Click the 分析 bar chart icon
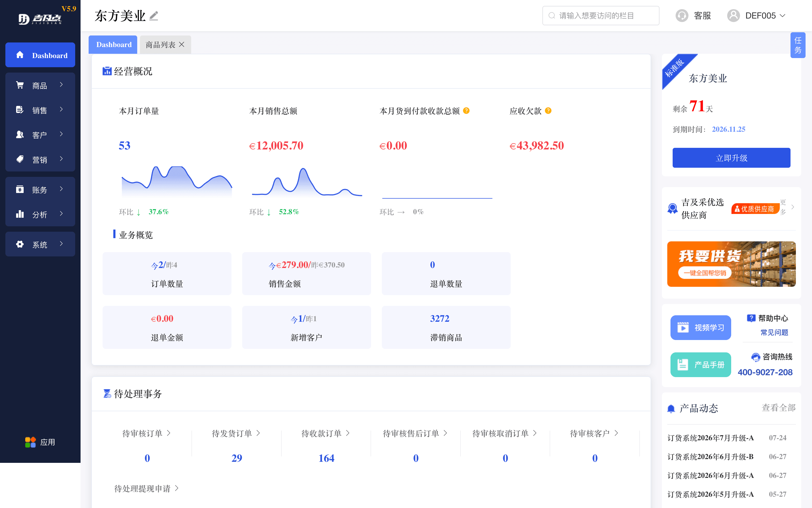 (20, 214)
